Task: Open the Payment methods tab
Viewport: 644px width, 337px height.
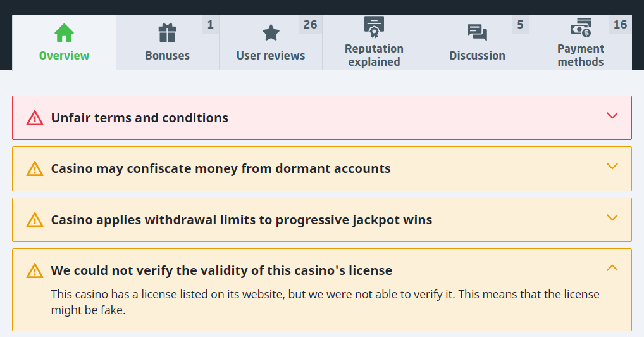Action: tap(580, 55)
